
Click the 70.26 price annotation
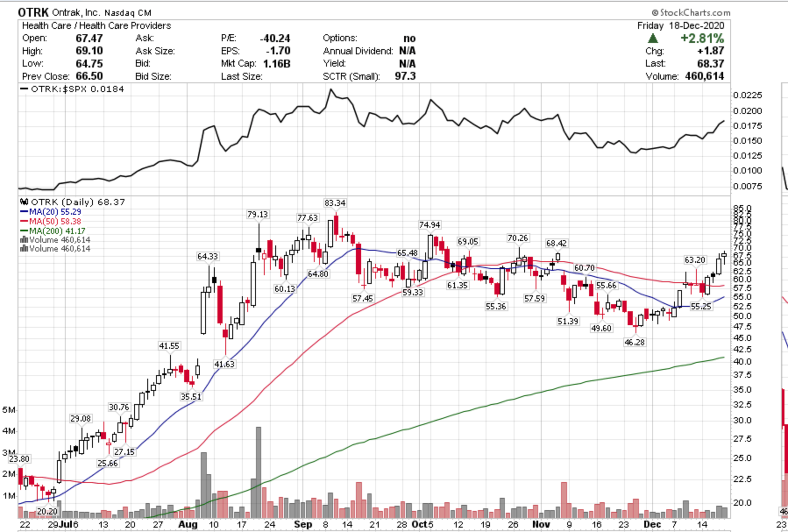(518, 238)
